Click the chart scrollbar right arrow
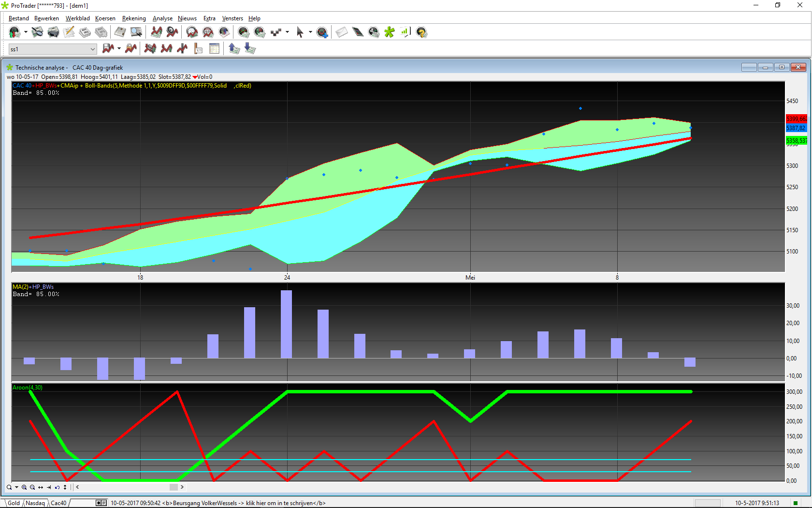This screenshot has width=812, height=508. tap(182, 487)
